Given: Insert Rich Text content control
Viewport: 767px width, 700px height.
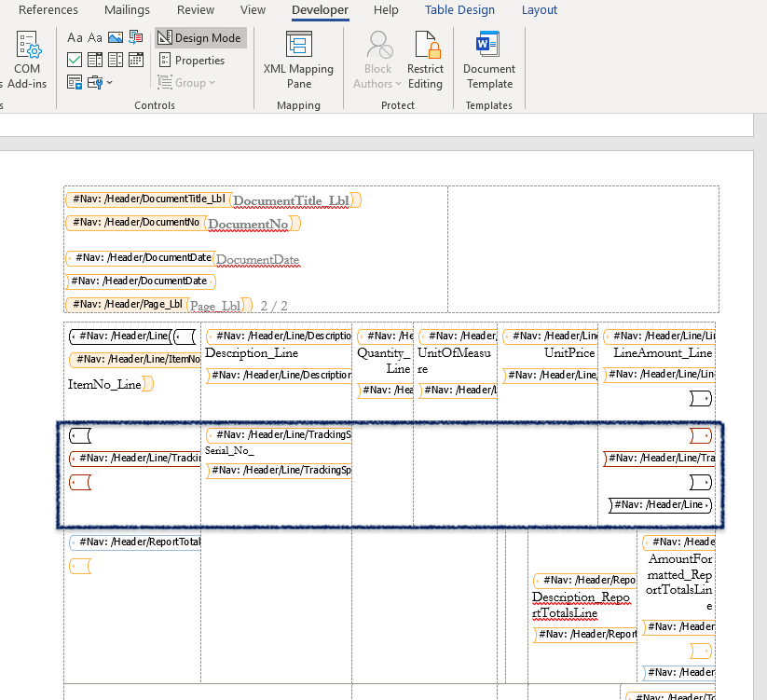Looking at the screenshot, I should click(x=75, y=37).
